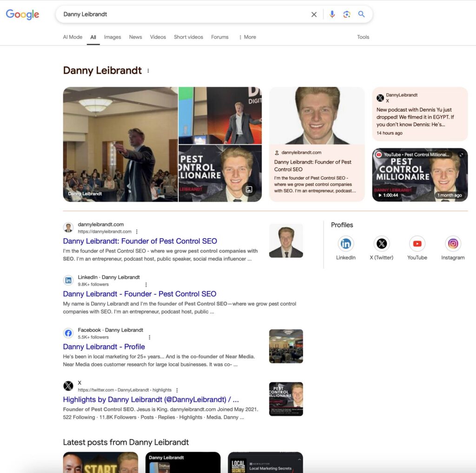476x473 pixels.
Task: Open the LinkedIn profile icon
Action: coord(345,244)
